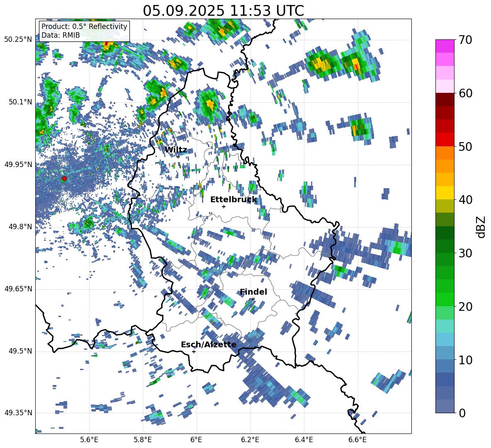Click the 50.25°N latitude tick label
The image size is (491, 448).
tap(18, 40)
